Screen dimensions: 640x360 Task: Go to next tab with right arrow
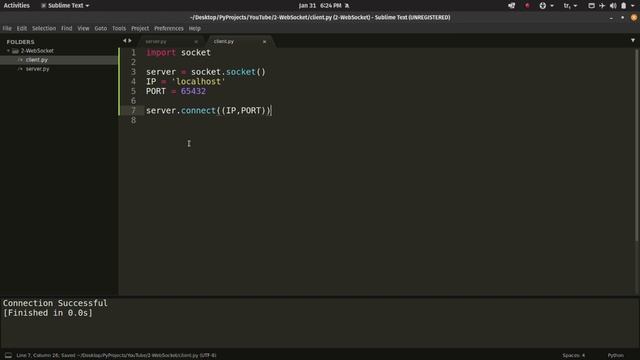(x=130, y=41)
